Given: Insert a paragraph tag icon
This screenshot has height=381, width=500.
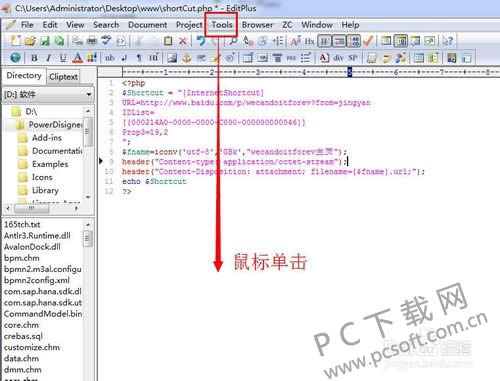Looking at the screenshot, I should click(139, 58).
